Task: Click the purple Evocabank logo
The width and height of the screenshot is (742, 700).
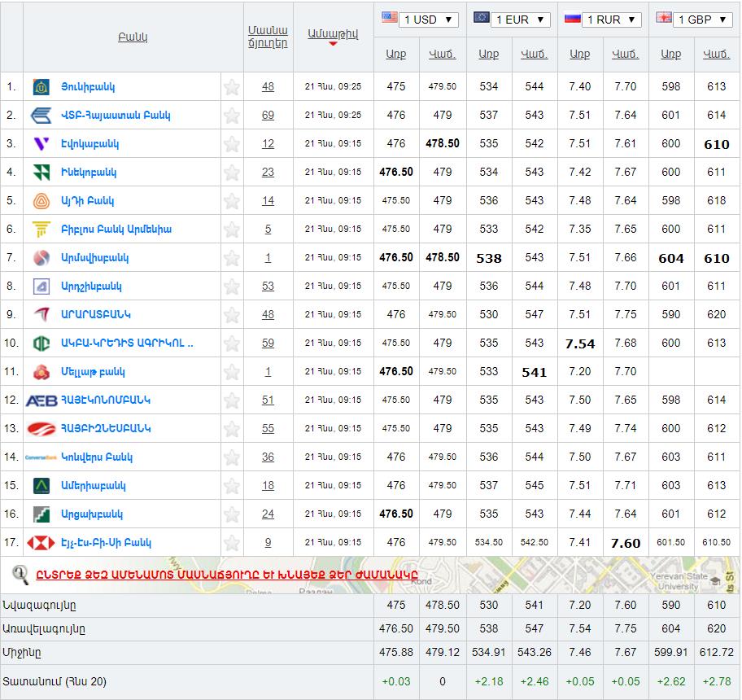Action: pos(41,144)
